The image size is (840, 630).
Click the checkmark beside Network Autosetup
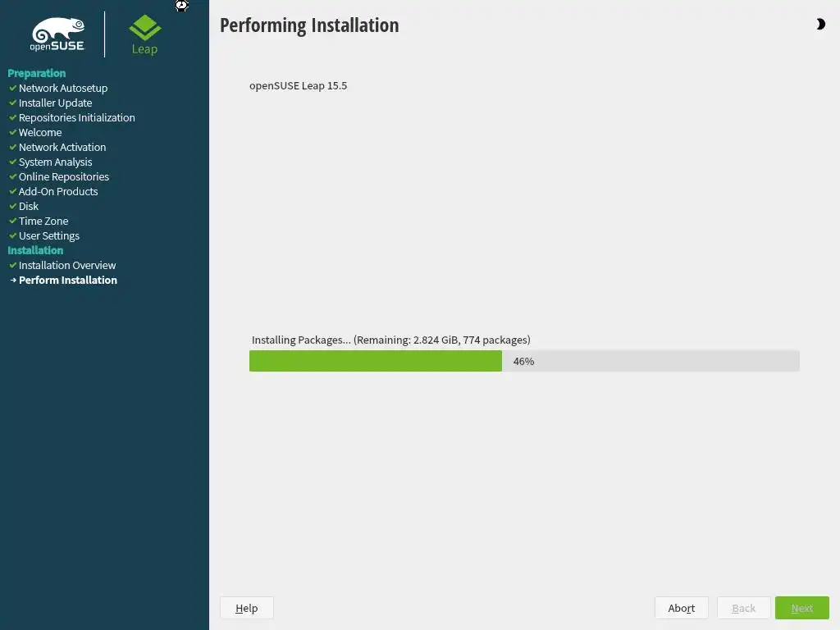(12, 88)
